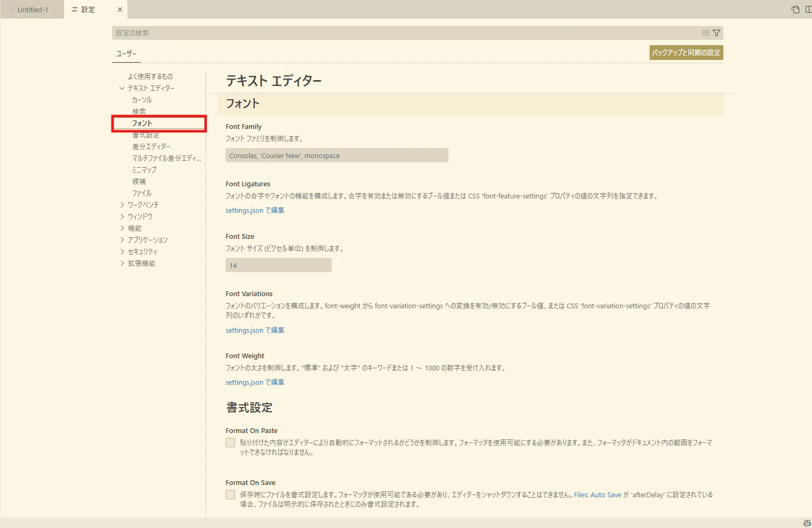Open settings.json link under Font Ligatures
The width and height of the screenshot is (812, 528).
[255, 210]
